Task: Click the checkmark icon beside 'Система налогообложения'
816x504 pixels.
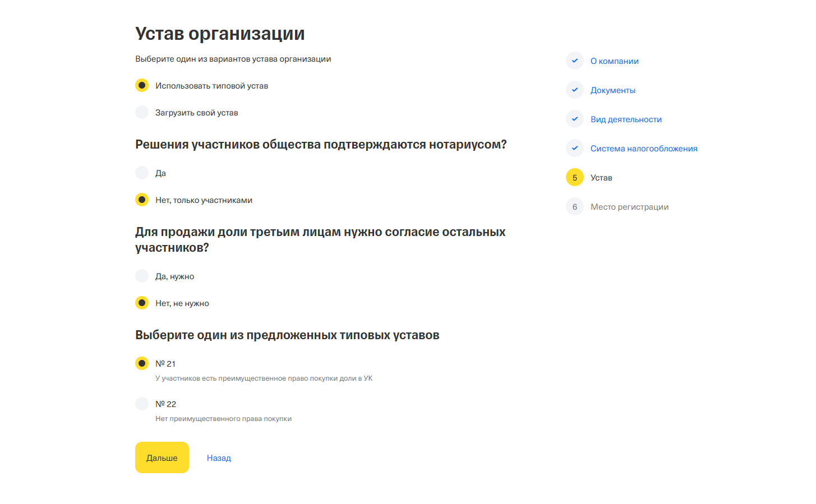Action: tap(575, 148)
